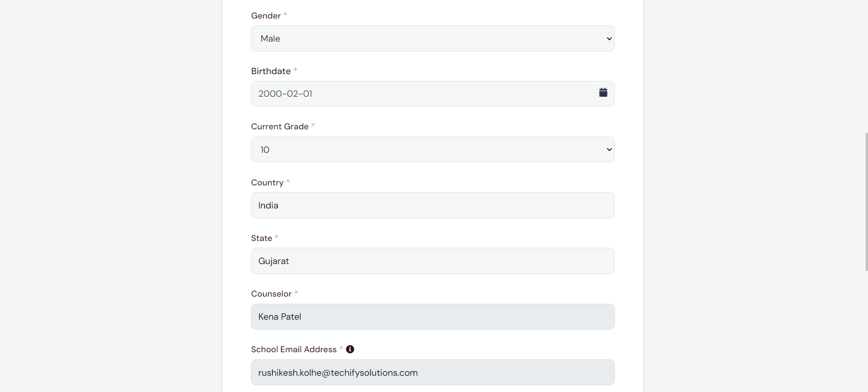
Task: Click the Gender field label
Action: click(266, 16)
